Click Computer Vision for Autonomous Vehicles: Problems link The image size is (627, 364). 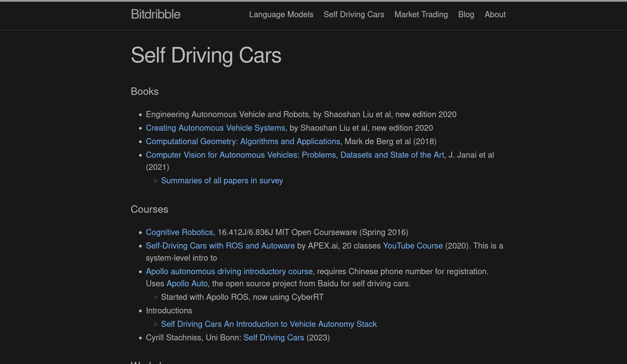tap(241, 155)
